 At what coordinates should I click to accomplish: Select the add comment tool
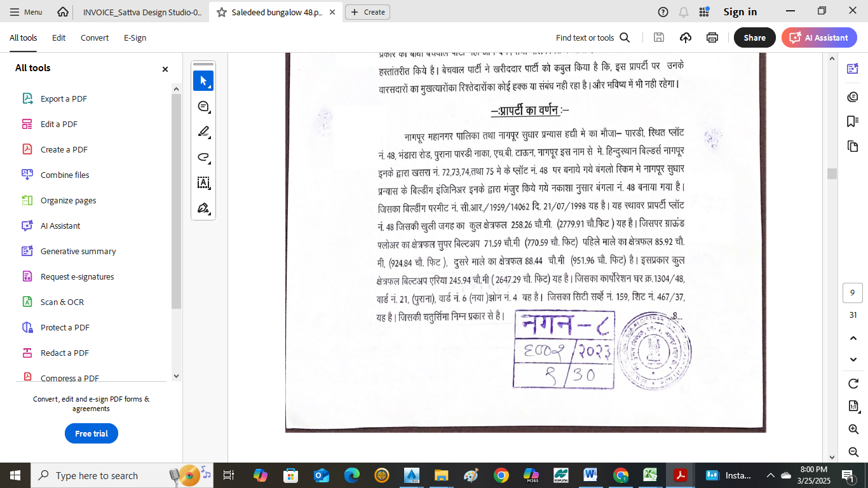point(203,106)
